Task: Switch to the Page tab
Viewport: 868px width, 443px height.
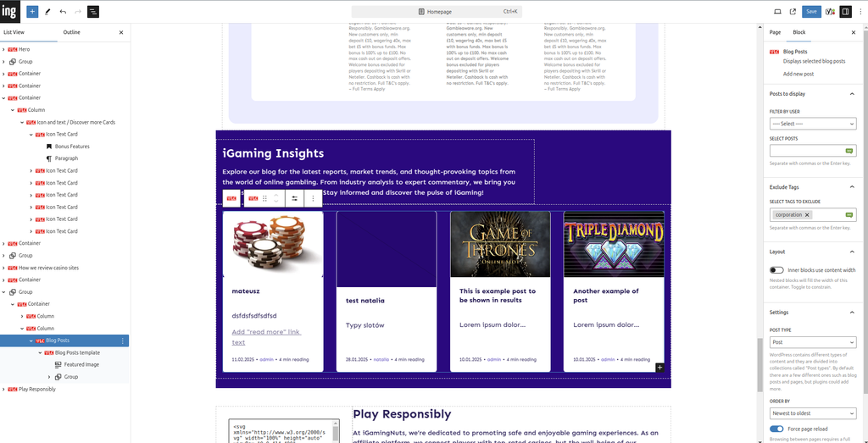Action: click(775, 32)
